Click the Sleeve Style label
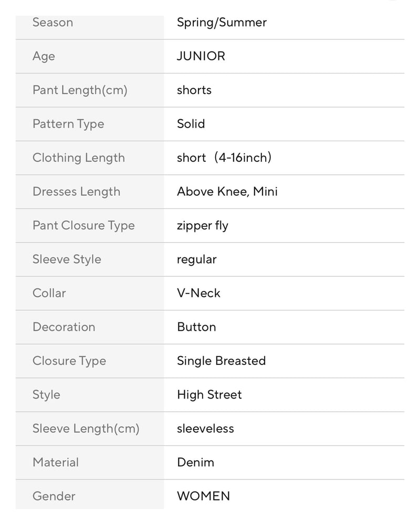This screenshot has height=512, width=420. pos(67,259)
